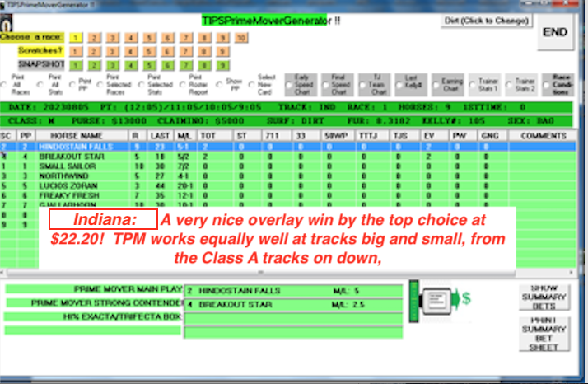588x384 pixels.
Task: Select the BREAKOUT STAR row
Action: click(x=288, y=157)
